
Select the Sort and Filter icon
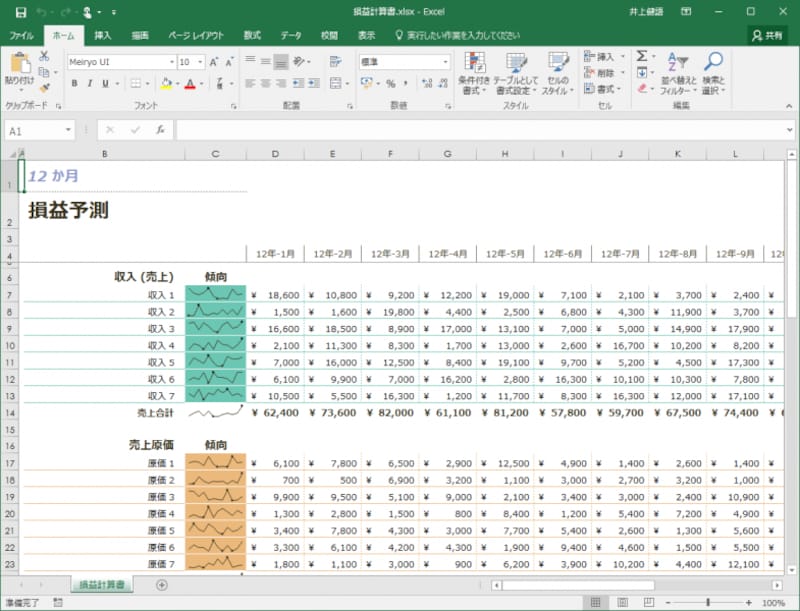[x=678, y=70]
